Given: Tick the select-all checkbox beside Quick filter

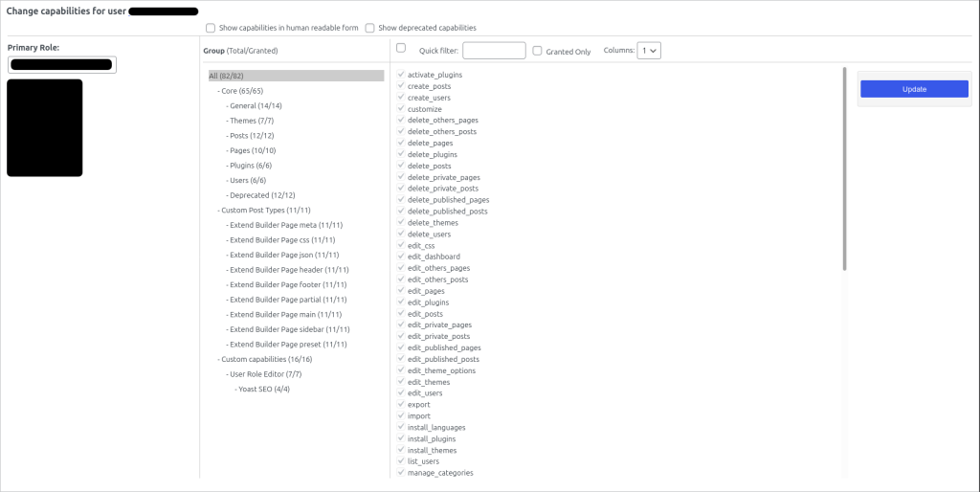Looking at the screenshot, I should click(x=401, y=48).
